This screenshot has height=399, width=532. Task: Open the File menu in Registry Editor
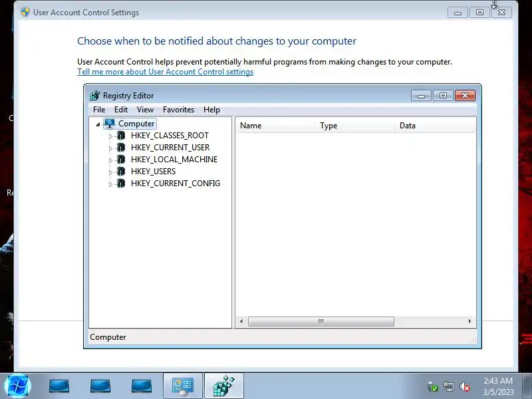(x=99, y=110)
